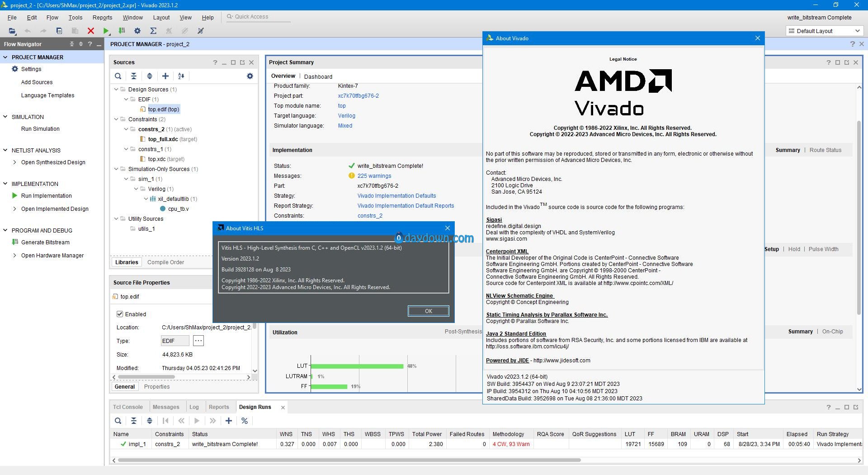Select the impl_1 run row
Viewport: 868px width, 475px height.
click(486, 444)
